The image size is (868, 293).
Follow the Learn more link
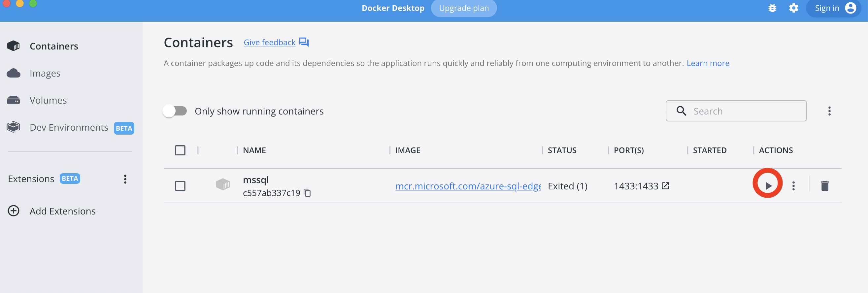point(708,63)
